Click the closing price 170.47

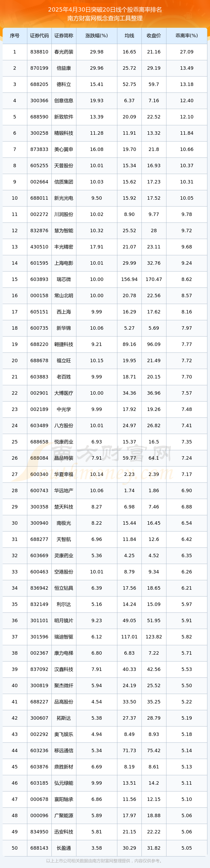click(154, 279)
